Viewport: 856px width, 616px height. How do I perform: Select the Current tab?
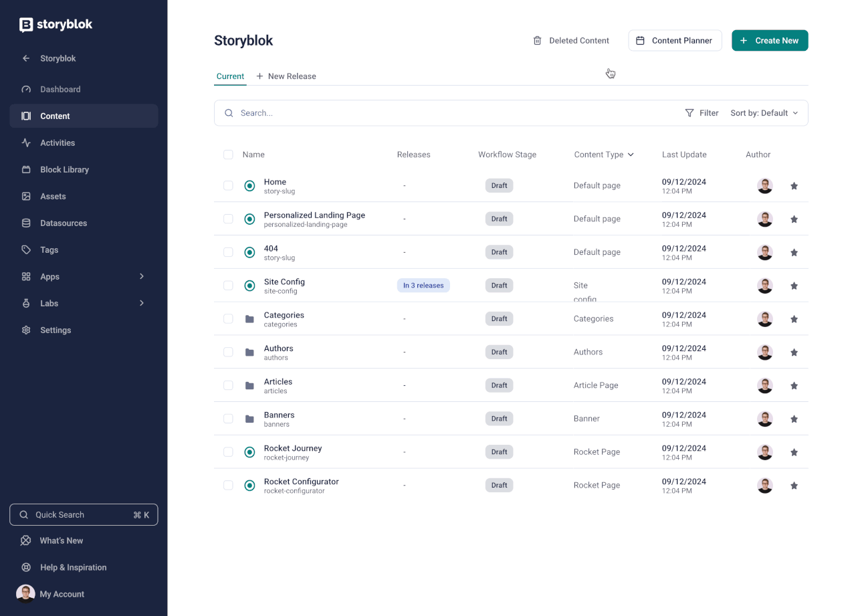(230, 76)
